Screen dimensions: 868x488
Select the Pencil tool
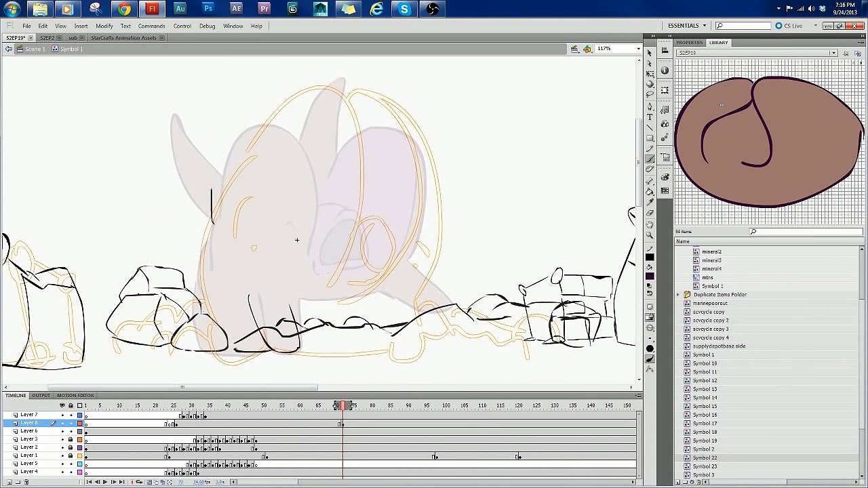pos(650,149)
